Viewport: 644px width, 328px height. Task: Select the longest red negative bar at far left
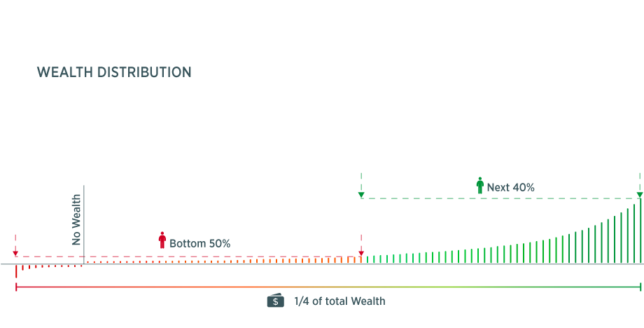click(x=16, y=271)
